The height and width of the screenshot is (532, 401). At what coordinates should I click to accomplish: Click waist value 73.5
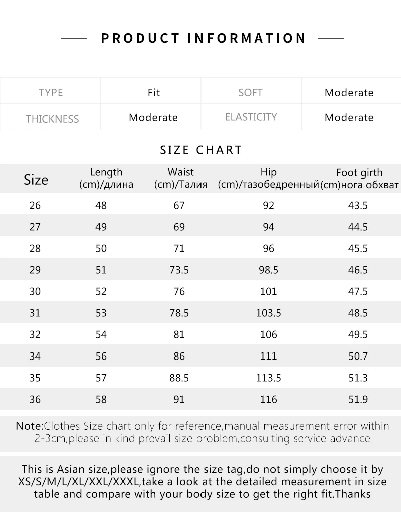(179, 270)
